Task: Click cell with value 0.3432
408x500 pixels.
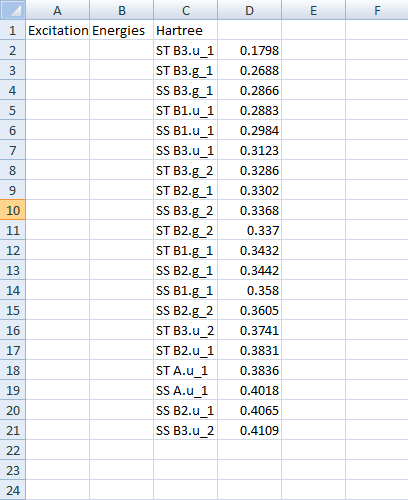Action: pyautogui.click(x=249, y=250)
